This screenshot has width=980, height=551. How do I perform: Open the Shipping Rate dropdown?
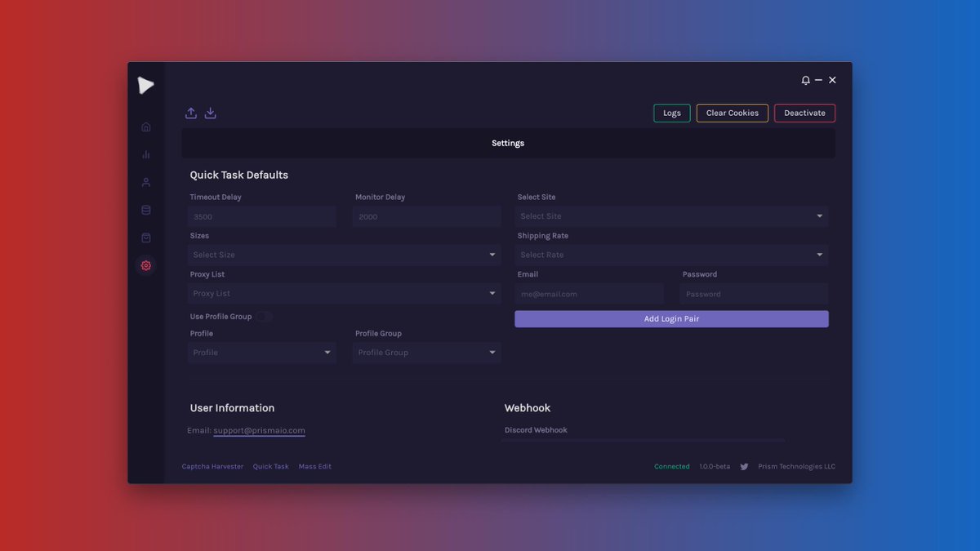pyautogui.click(x=671, y=255)
